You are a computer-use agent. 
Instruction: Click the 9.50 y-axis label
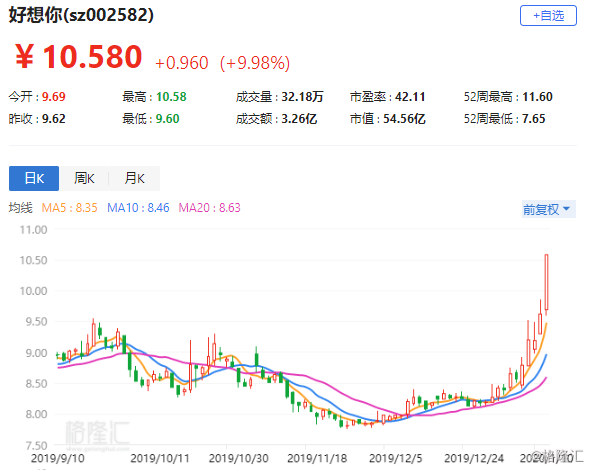click(x=36, y=322)
